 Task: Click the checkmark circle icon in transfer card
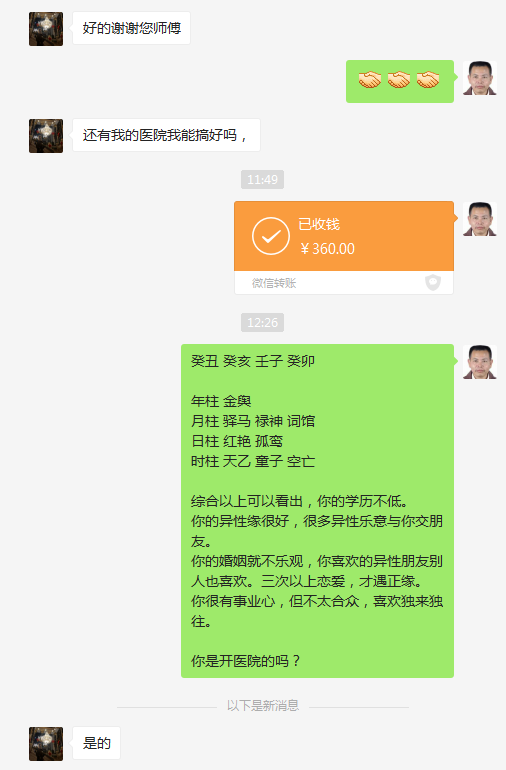click(271, 236)
